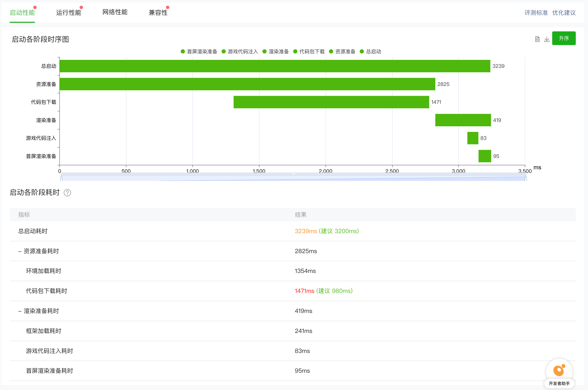Open the help icon beside 启动各阶段耗时

tap(67, 193)
